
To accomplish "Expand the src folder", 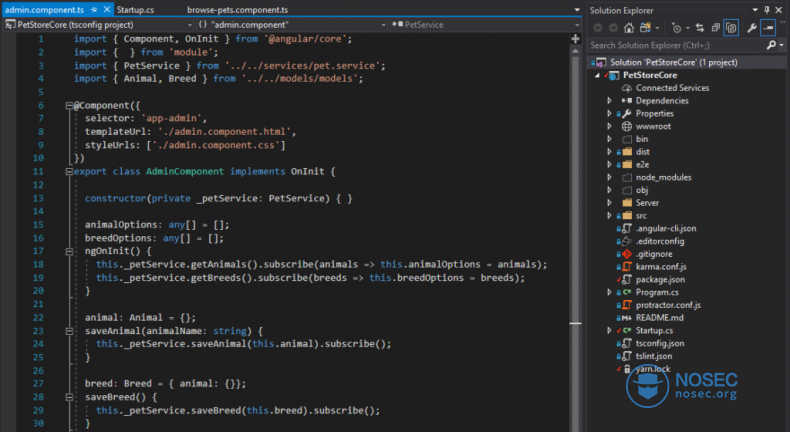I will click(x=609, y=216).
